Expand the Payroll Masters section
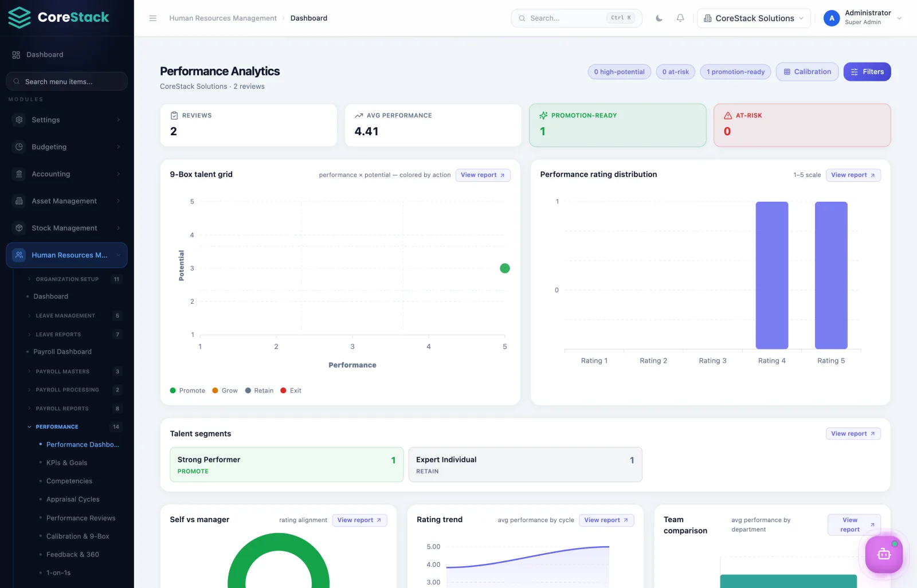The width and height of the screenshot is (917, 588). coord(74,371)
